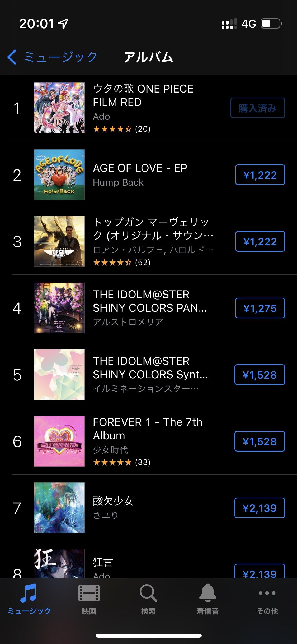Tap the Music tab note icon

[29, 593]
